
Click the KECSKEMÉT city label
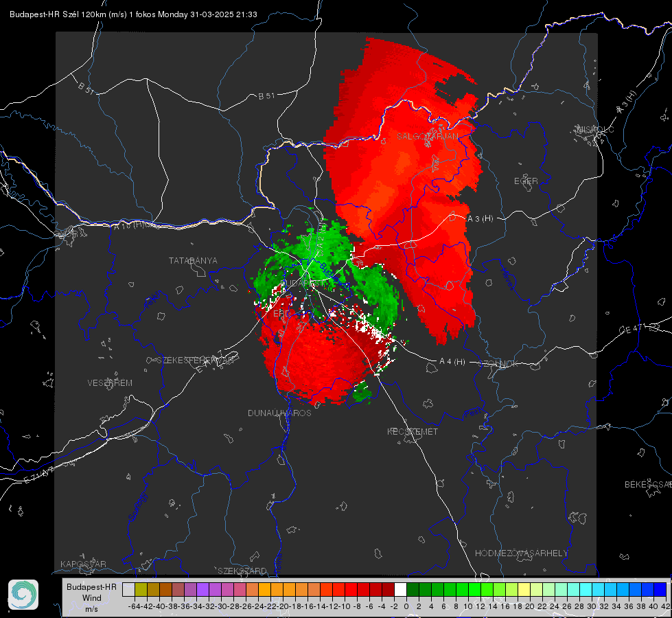point(413,431)
